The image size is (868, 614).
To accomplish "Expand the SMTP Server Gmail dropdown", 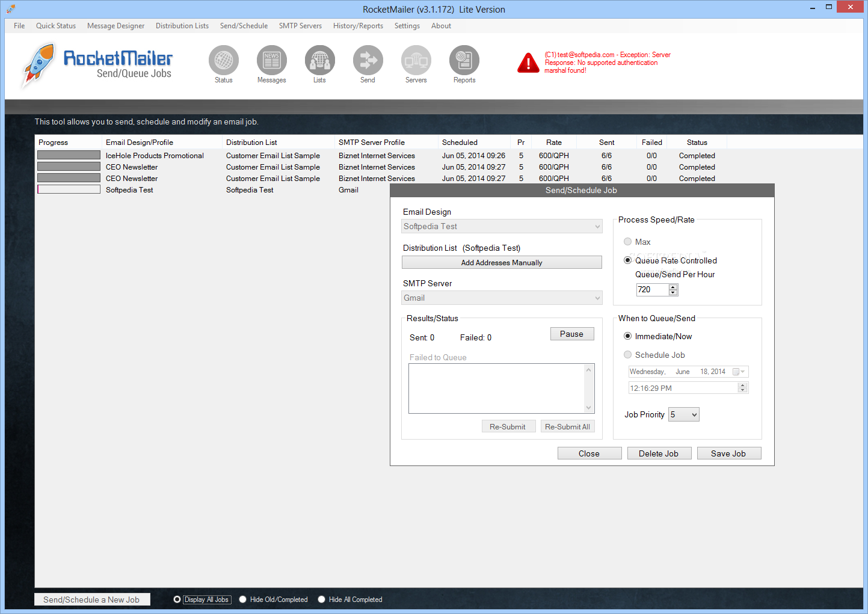I will (x=597, y=298).
